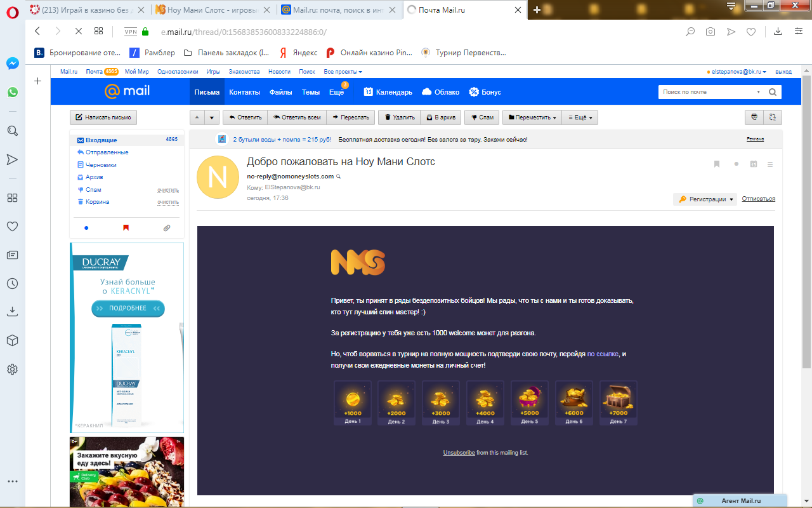812x508 pixels.
Task: Switch to the Письма tab
Action: click(x=207, y=92)
